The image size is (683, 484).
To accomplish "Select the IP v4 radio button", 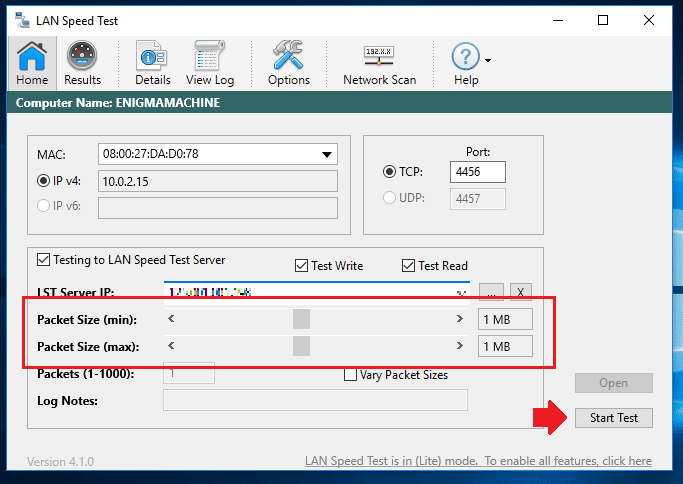I will point(43,181).
